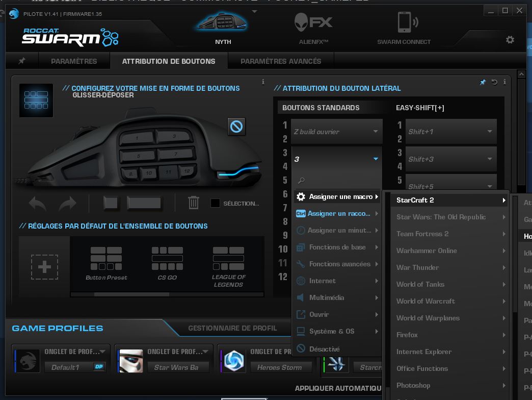Select Team Fortress 2 macro set
Viewport: 532px width, 400px height.
click(449, 234)
